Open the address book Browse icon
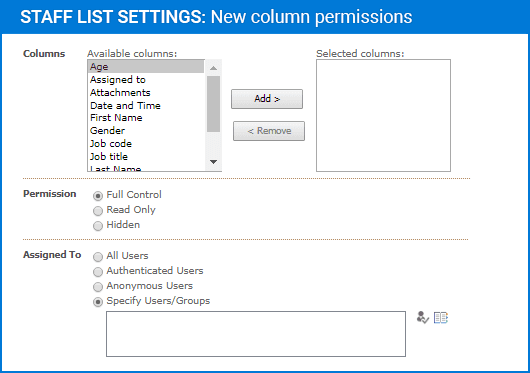The image size is (530, 373). point(441,318)
